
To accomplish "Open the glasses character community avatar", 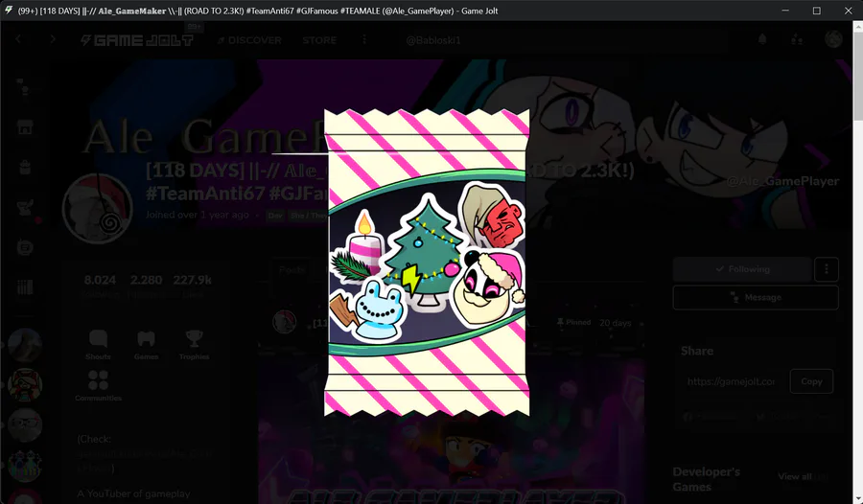I will (x=25, y=424).
